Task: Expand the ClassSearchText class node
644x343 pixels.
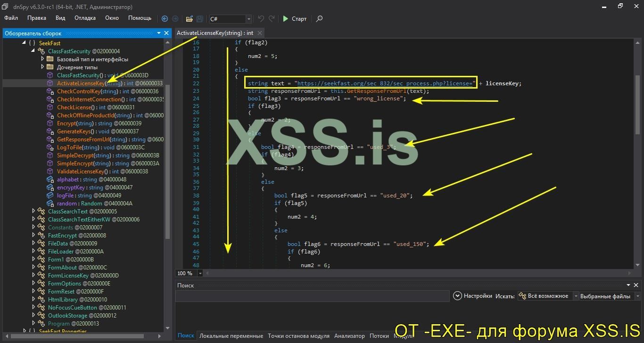Action: [x=33, y=212]
